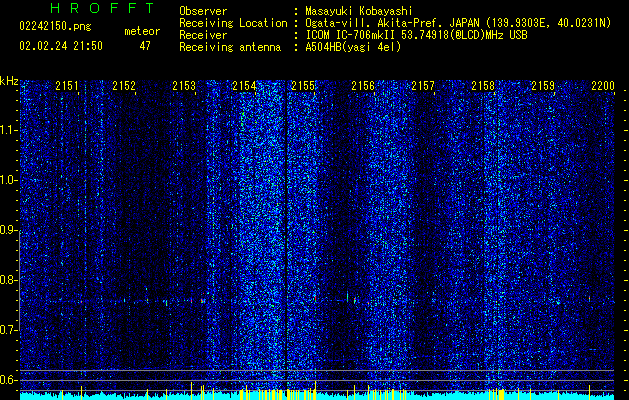Click the 2200 time marker
Image resolution: width=629 pixels, height=400 pixels.
pos(603,85)
